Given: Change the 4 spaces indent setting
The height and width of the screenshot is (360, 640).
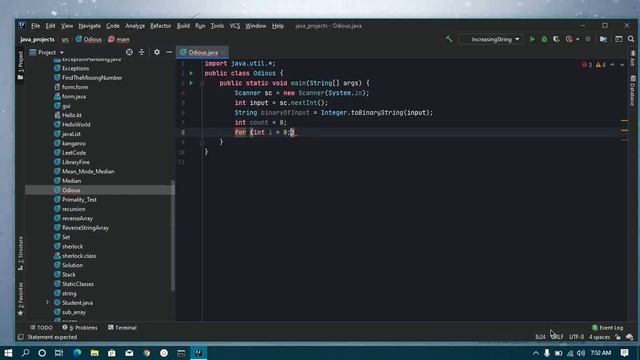Looking at the screenshot, I should [x=599, y=337].
